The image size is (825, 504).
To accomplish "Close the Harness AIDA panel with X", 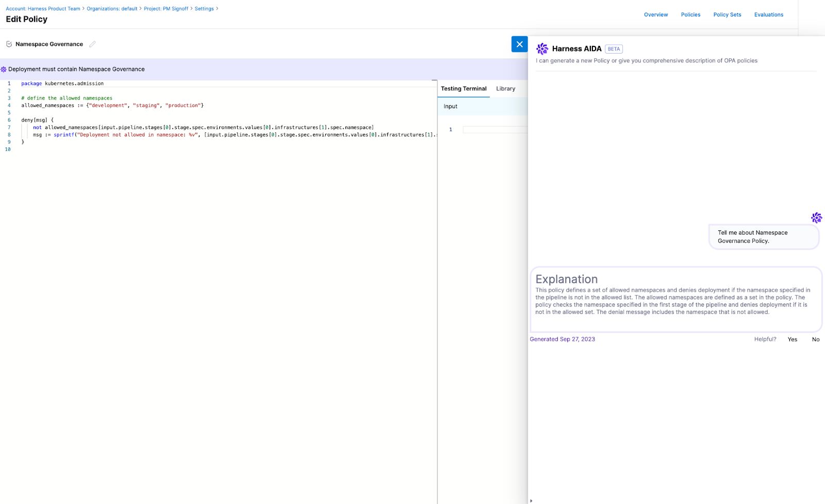I will click(519, 44).
